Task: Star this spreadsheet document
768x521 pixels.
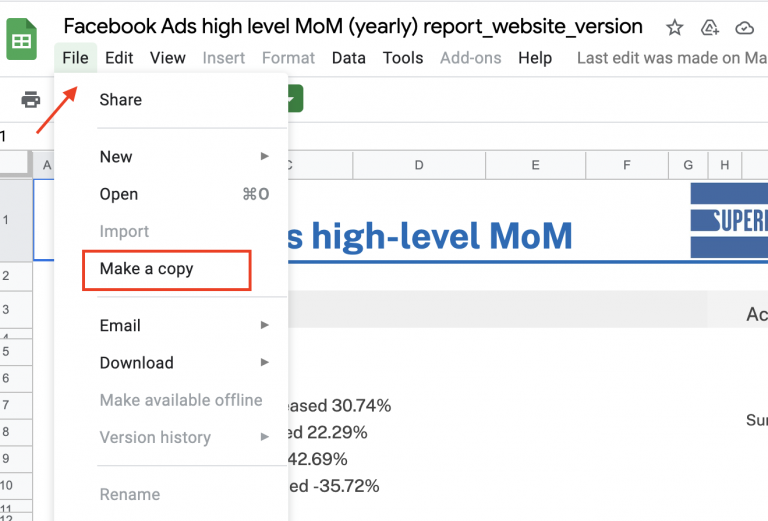Action: (675, 28)
